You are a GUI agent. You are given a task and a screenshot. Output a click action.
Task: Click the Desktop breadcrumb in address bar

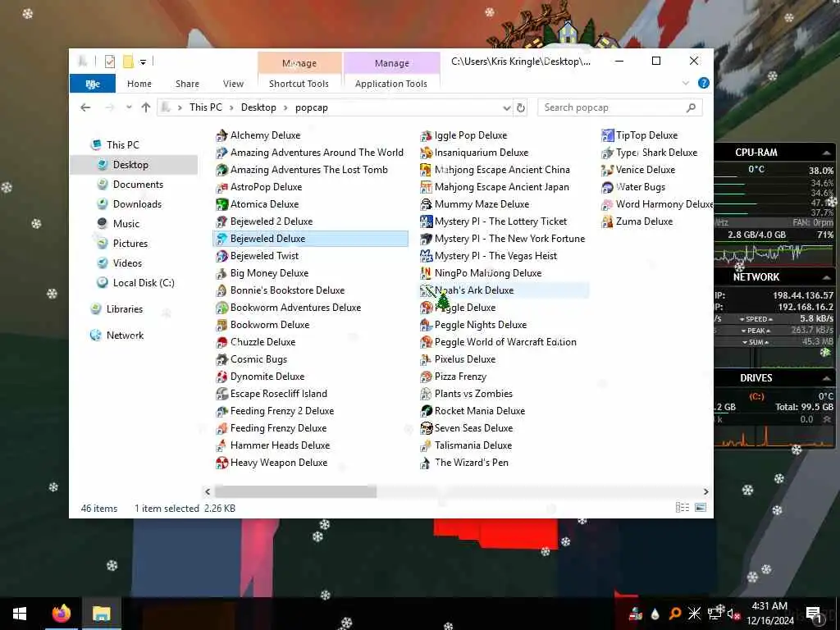pos(258,107)
